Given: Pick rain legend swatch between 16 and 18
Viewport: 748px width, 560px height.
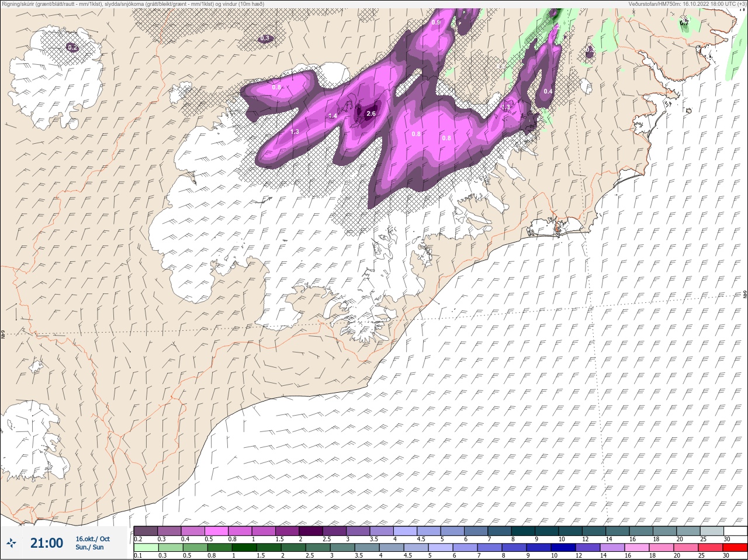Looking at the screenshot, I should coord(636,548).
